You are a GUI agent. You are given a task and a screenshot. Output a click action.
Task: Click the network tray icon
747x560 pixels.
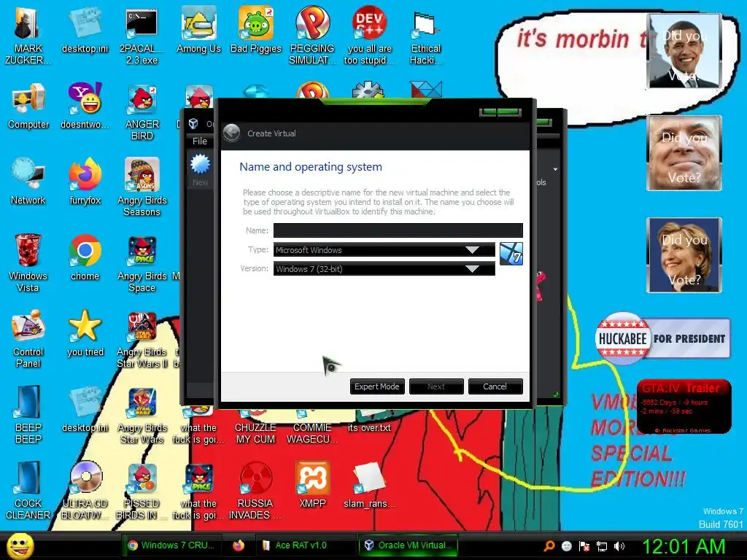point(602,546)
